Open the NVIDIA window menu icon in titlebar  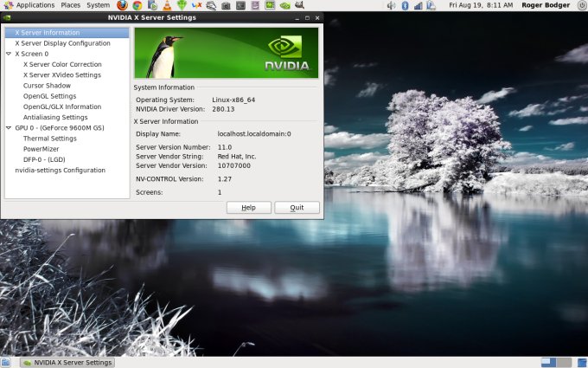pyautogui.click(x=6, y=17)
